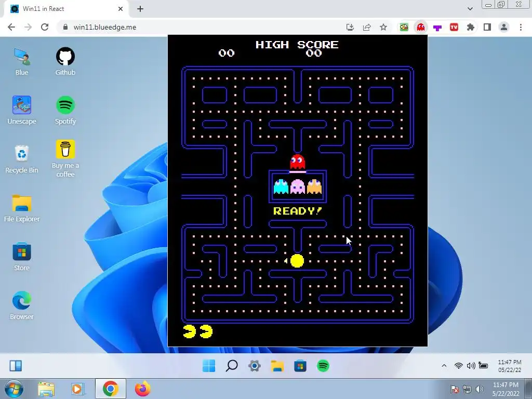532x399 pixels.
Task: Open the Recycle Bin desktop icon
Action: [22, 159]
